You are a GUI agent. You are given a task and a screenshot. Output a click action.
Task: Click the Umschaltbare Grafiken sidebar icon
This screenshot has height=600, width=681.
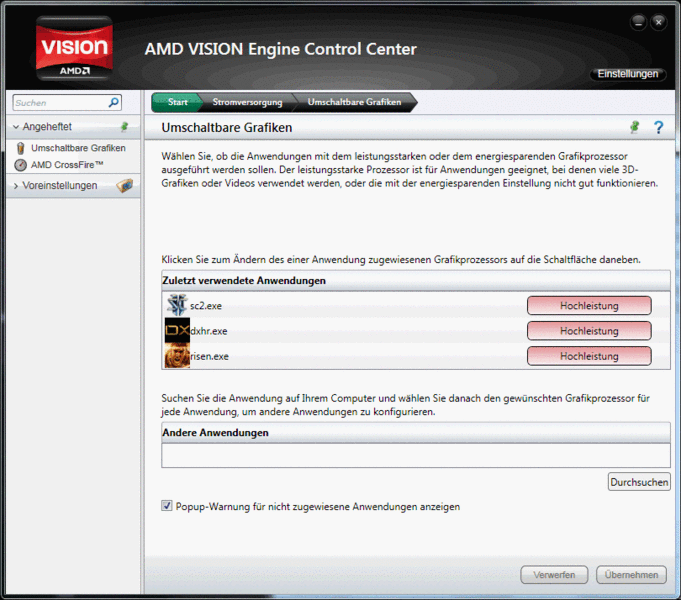coord(20,148)
